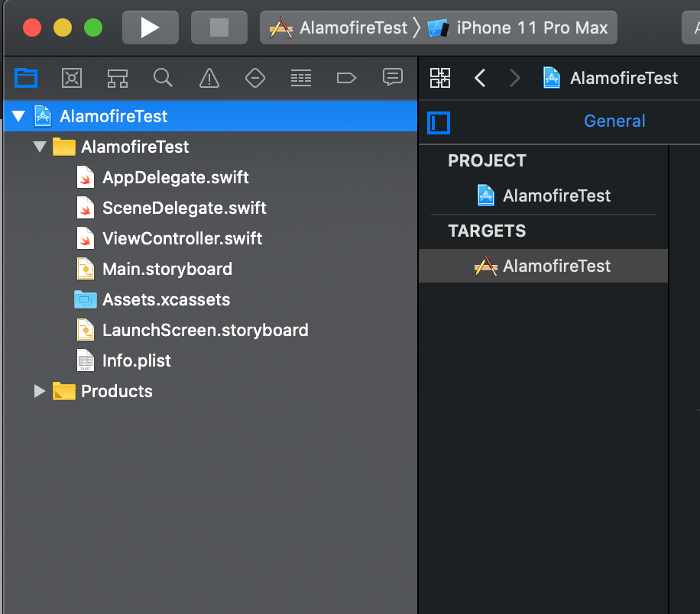Switch to the General tab
This screenshot has width=700, height=614.
(x=614, y=121)
